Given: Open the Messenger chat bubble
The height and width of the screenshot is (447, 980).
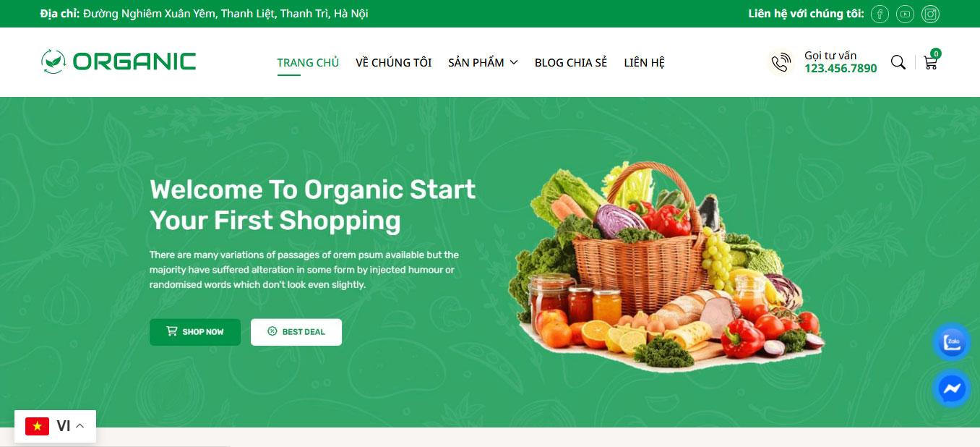Looking at the screenshot, I should [952, 389].
